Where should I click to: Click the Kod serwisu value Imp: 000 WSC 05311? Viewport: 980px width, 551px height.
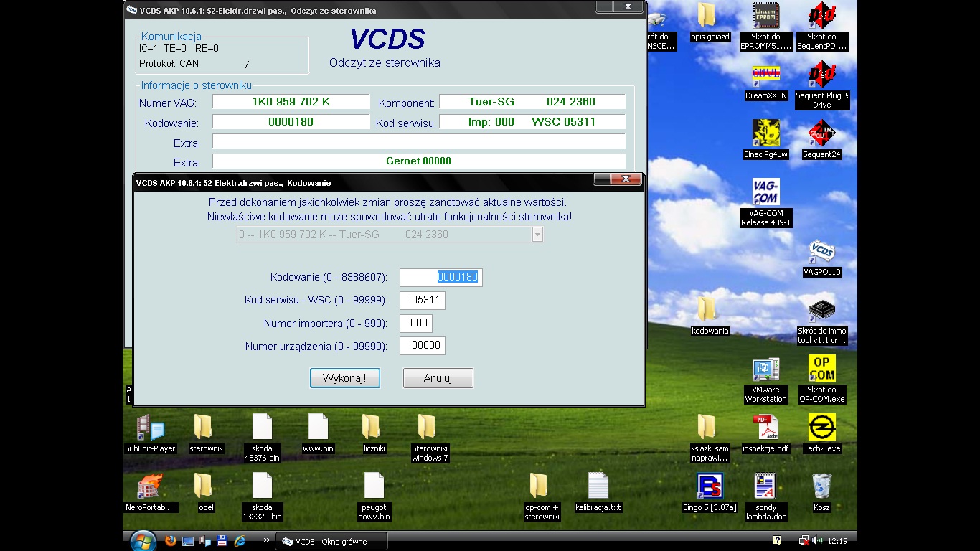(x=532, y=122)
